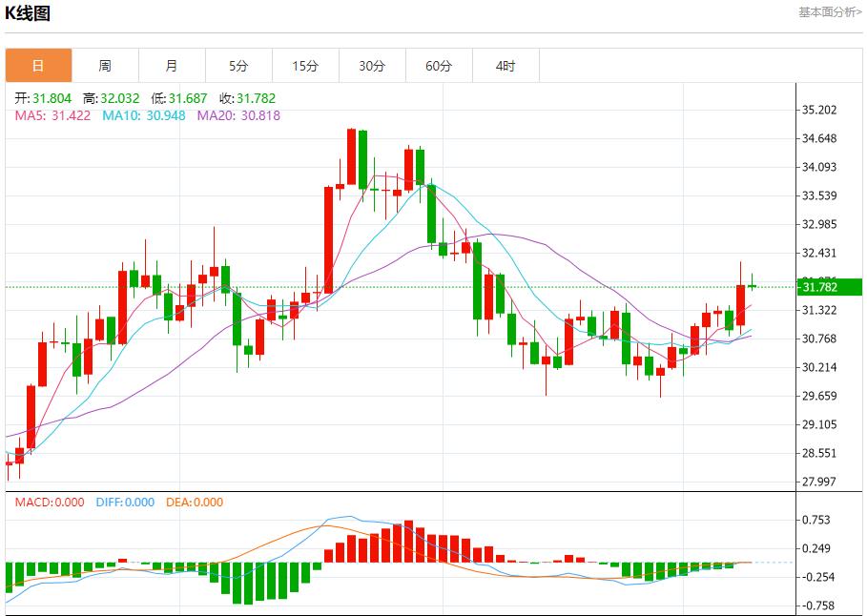Open the 5分 interval tab
This screenshot has height=616, width=867.
click(238, 66)
